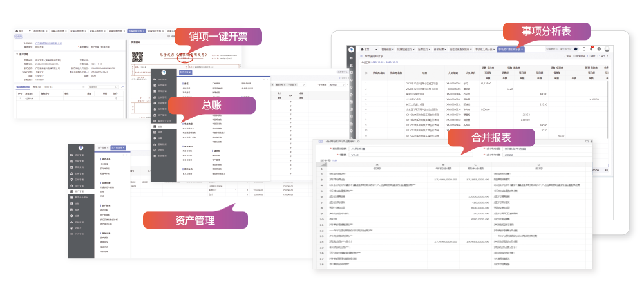Select the 事项分析表 callout bubble
The image size is (644, 284).
[546, 32]
